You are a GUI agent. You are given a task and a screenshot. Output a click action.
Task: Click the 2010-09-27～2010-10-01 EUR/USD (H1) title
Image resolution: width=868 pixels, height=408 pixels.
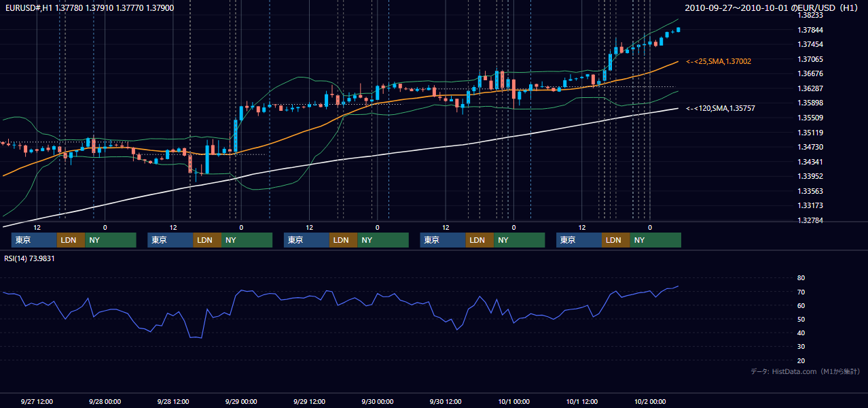773,7
